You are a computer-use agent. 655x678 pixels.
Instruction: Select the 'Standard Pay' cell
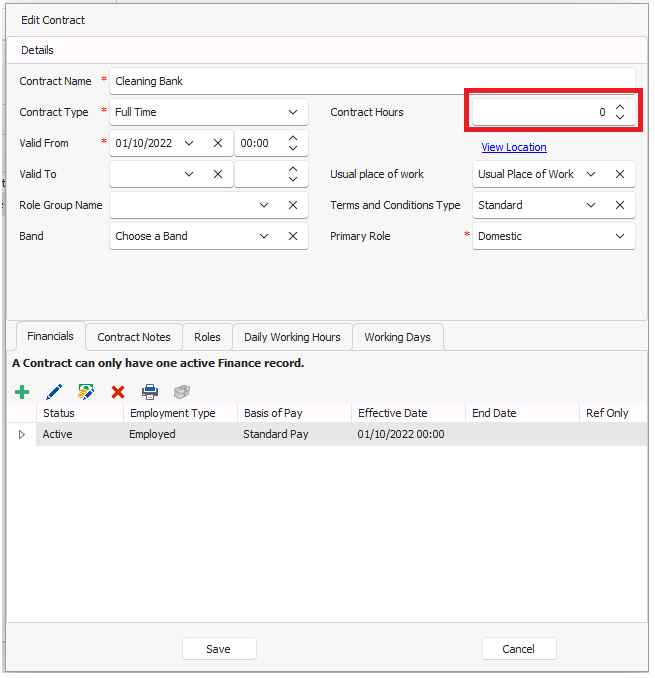(294, 434)
